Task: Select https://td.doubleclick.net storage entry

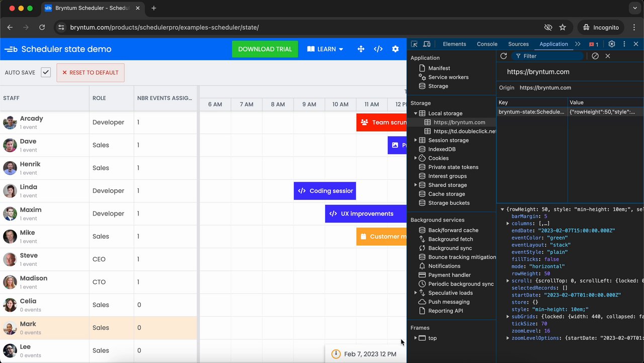Action: click(x=460, y=131)
